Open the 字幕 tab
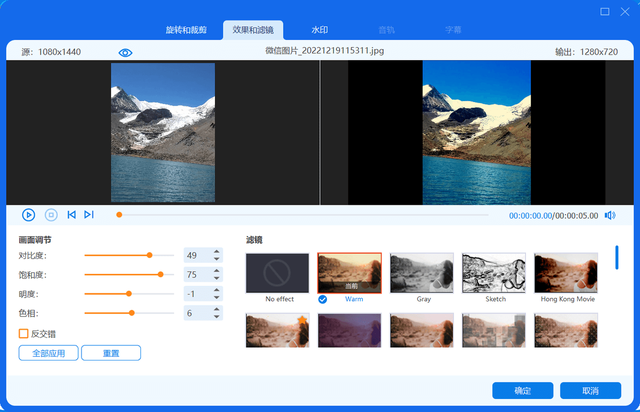This screenshot has height=412, width=640. (453, 30)
